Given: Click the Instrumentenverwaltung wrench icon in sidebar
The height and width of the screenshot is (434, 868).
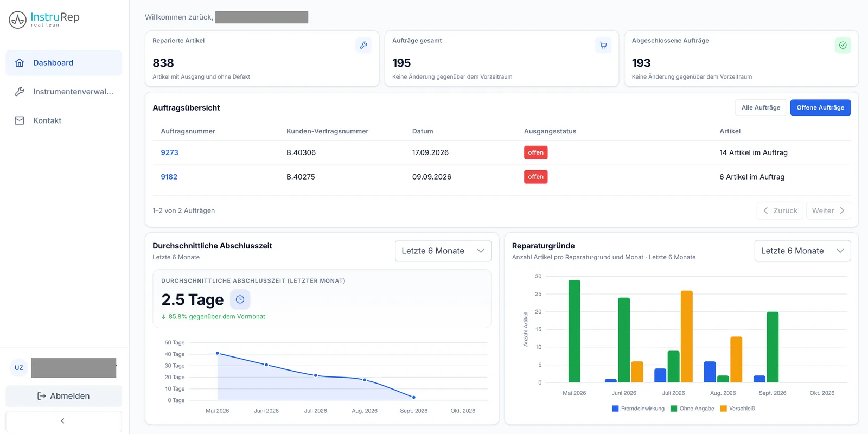Looking at the screenshot, I should coord(20,92).
